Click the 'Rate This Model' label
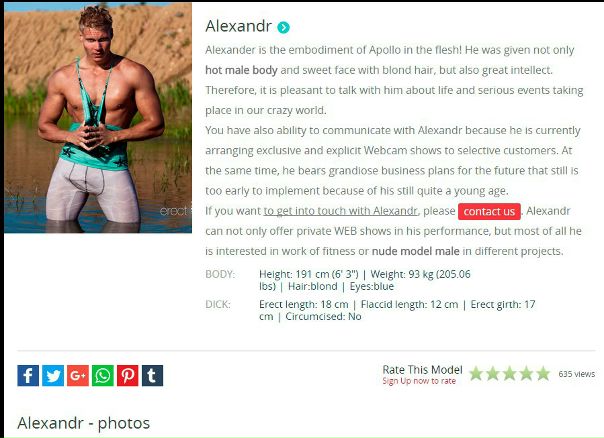The height and width of the screenshot is (438, 604). pos(422,370)
